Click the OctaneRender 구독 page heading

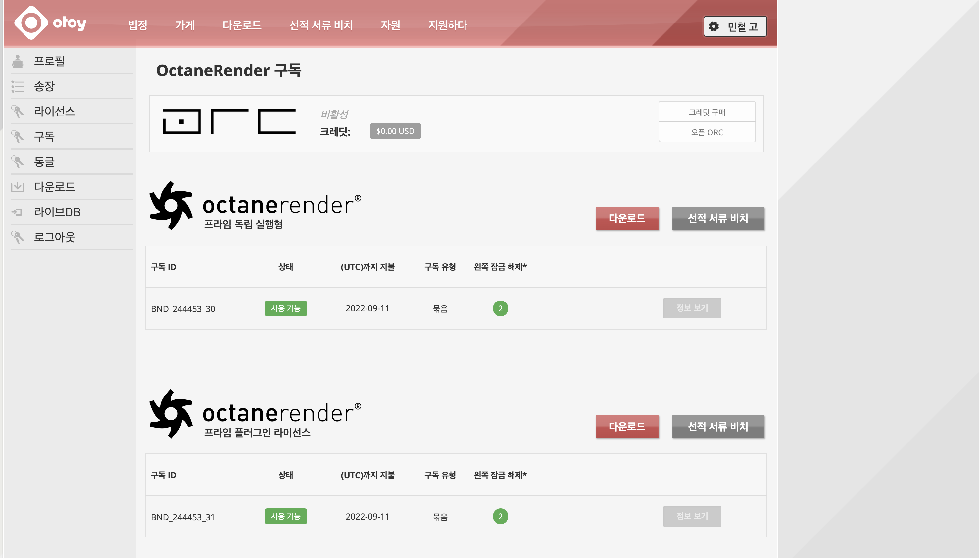point(229,70)
